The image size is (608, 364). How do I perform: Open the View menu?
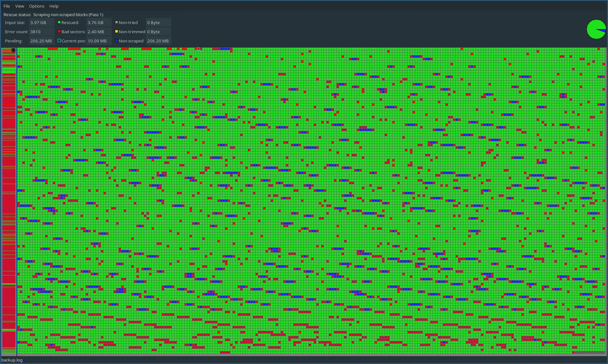(x=20, y=6)
